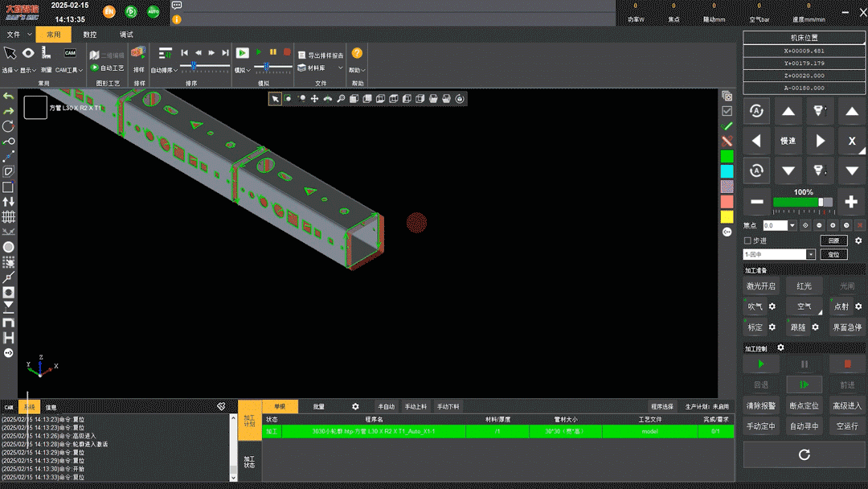This screenshot has width=868, height=489.
Task: Click the 导出排样报告 export icon
Action: coord(301,55)
